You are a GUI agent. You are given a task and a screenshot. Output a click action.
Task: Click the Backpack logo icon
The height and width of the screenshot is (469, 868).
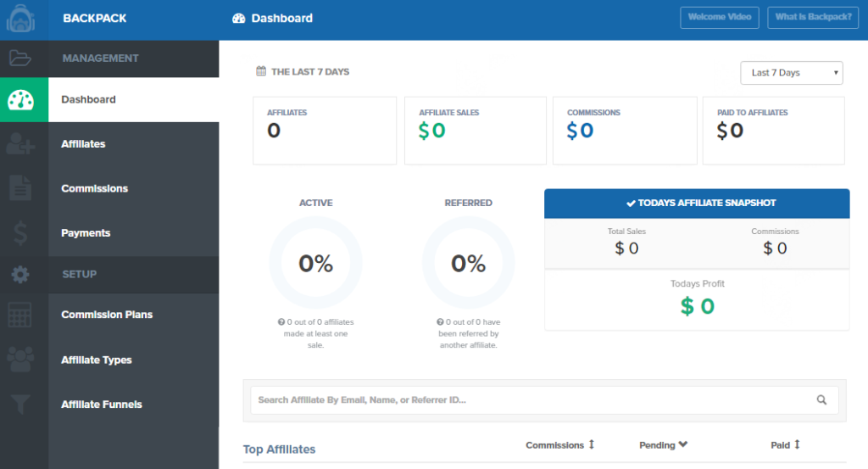(20, 19)
